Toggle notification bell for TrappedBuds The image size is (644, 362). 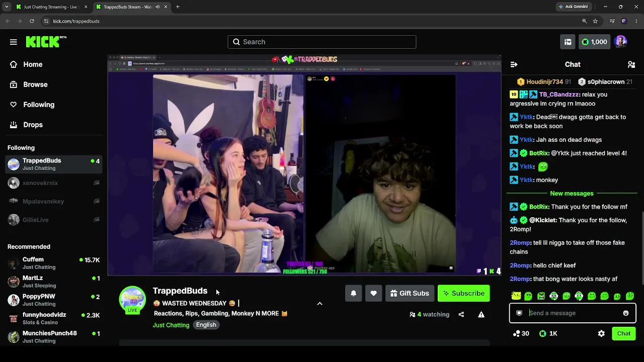click(353, 293)
